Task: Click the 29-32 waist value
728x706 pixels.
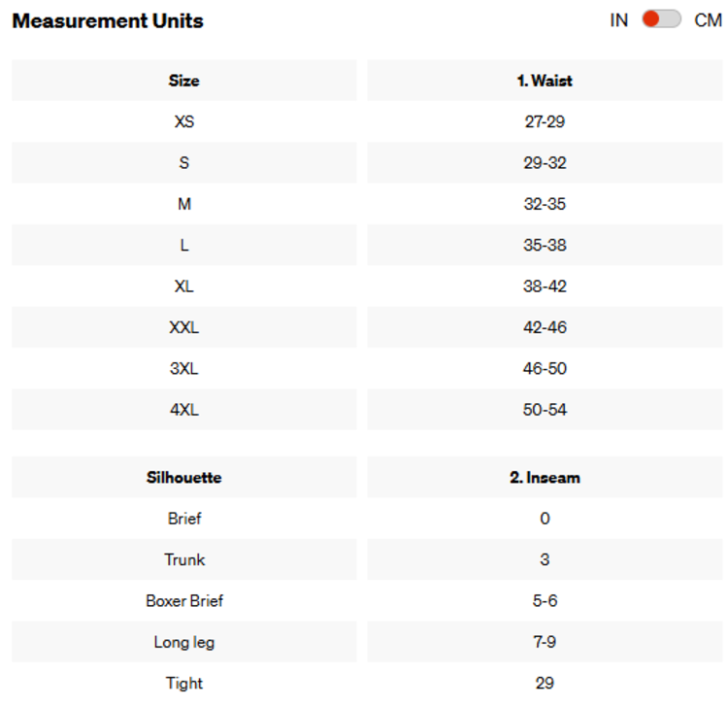Action: [544, 163]
